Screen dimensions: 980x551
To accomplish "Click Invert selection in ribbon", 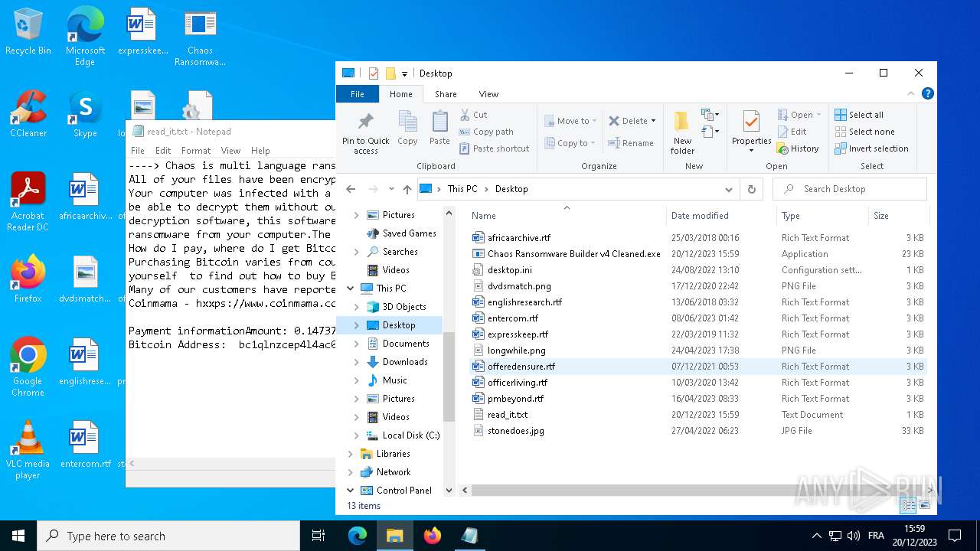I will point(871,148).
